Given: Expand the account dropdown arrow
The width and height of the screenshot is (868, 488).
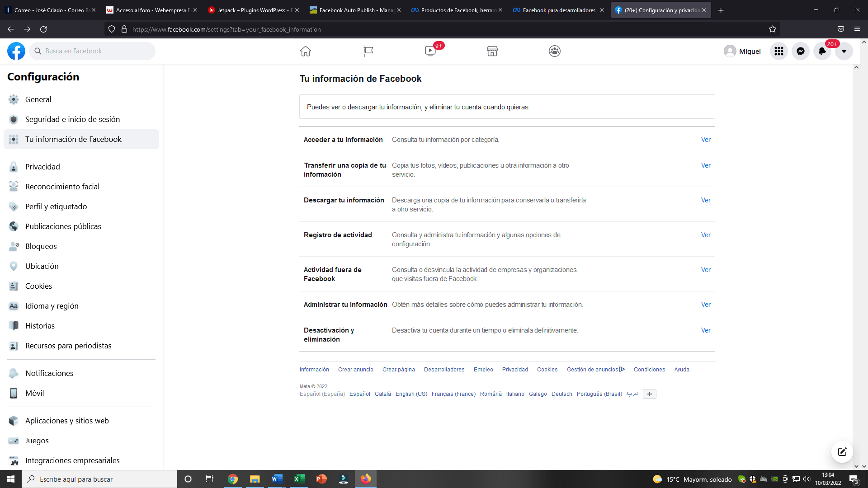Looking at the screenshot, I should [x=844, y=51].
